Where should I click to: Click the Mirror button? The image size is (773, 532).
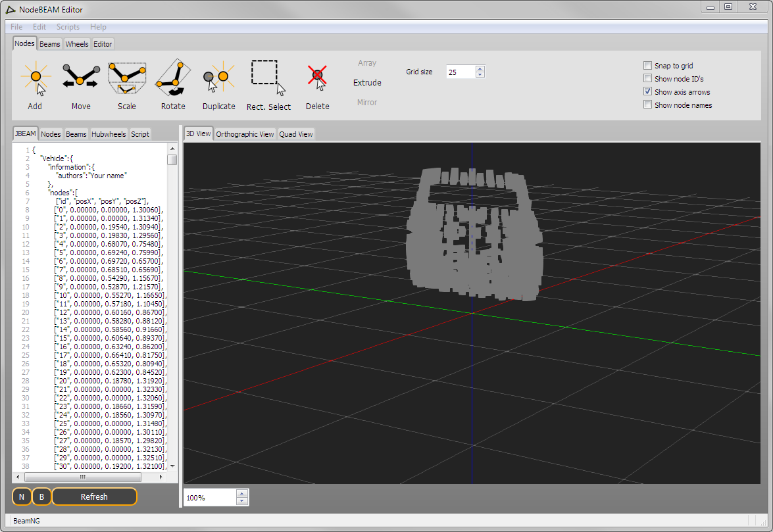[x=367, y=102]
